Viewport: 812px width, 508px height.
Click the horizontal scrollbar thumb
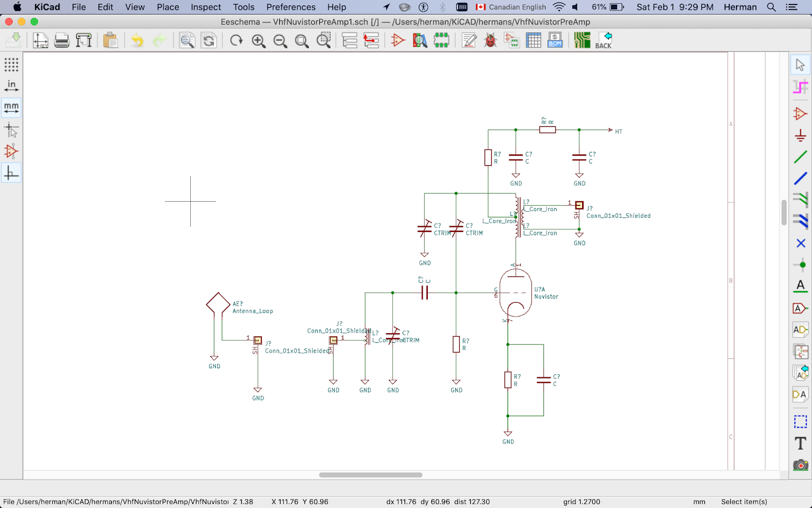tap(370, 475)
